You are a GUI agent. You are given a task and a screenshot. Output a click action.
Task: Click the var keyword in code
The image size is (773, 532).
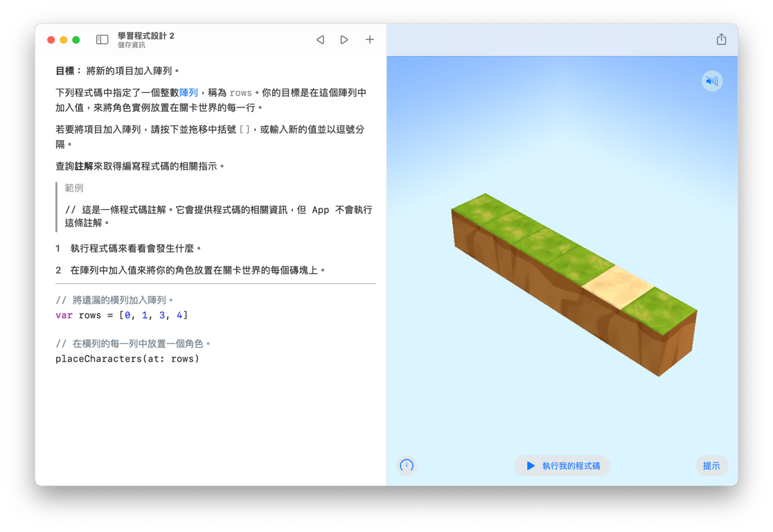click(x=64, y=315)
